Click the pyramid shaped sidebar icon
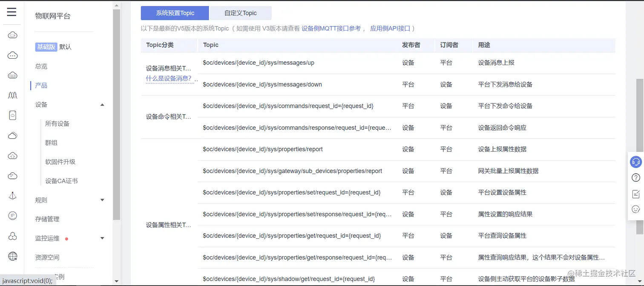The image size is (644, 286). (x=13, y=196)
